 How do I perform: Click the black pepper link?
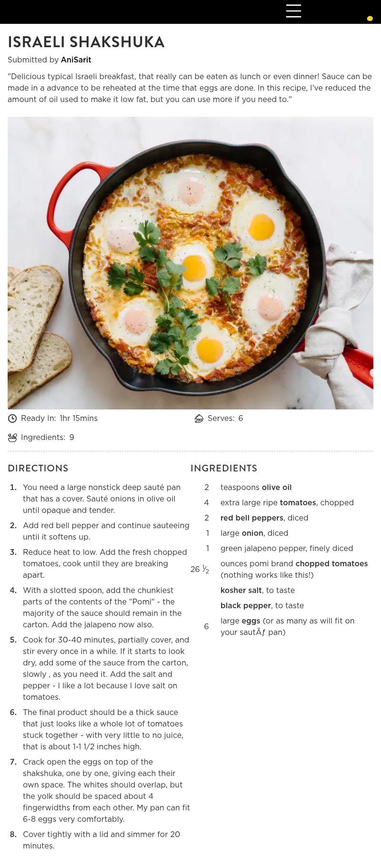point(246,606)
